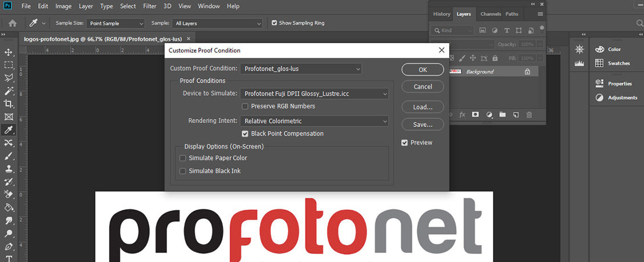
Task: Select the Crop tool
Action: (9, 104)
